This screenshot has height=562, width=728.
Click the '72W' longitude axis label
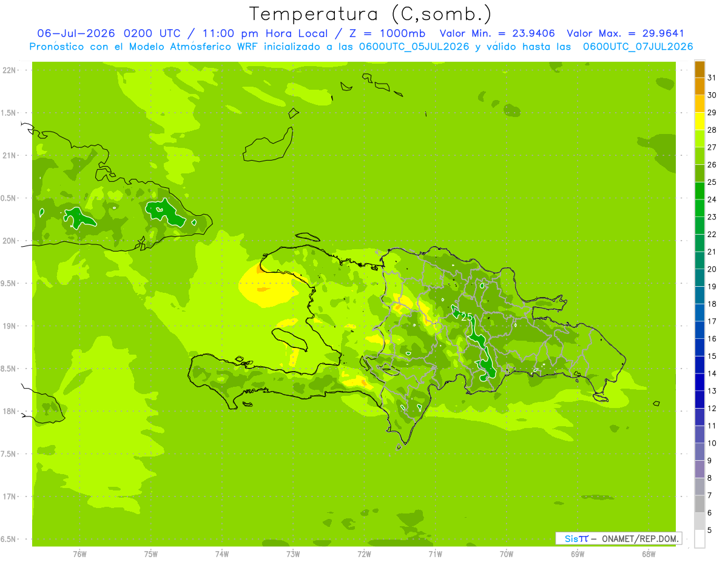pos(363,554)
